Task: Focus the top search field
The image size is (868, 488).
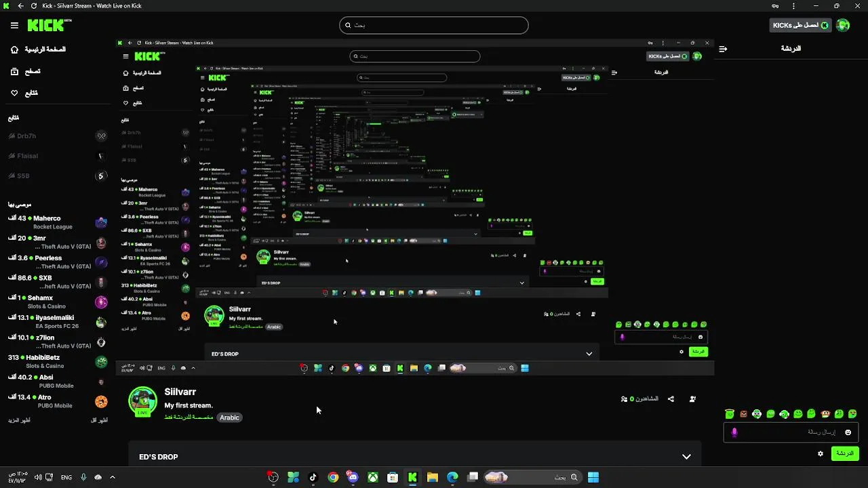Action: pos(434,25)
